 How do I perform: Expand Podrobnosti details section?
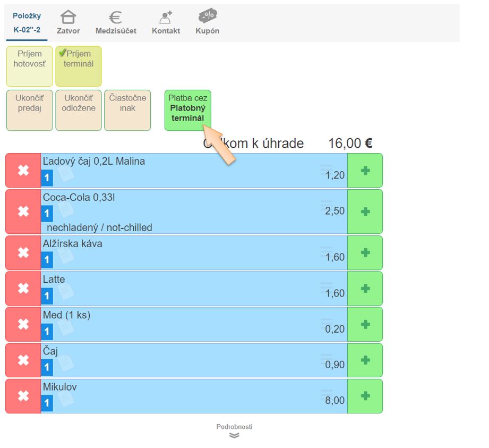[x=234, y=431]
